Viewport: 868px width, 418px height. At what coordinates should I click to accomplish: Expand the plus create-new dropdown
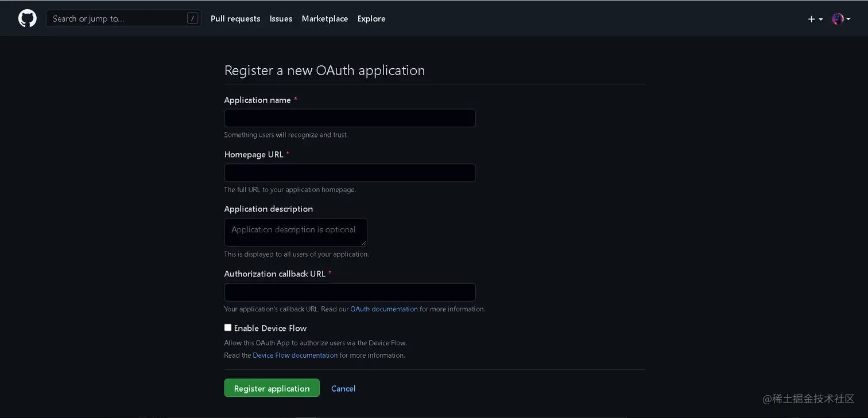815,19
